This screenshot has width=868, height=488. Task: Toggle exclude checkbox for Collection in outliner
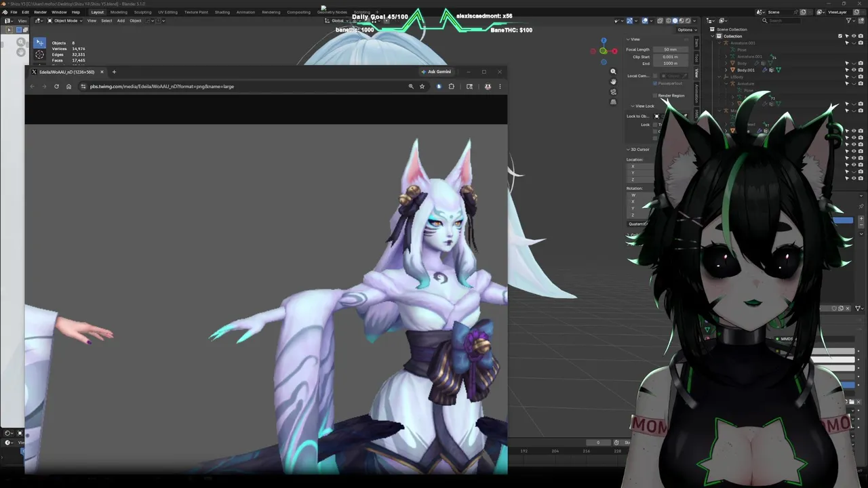click(x=840, y=36)
